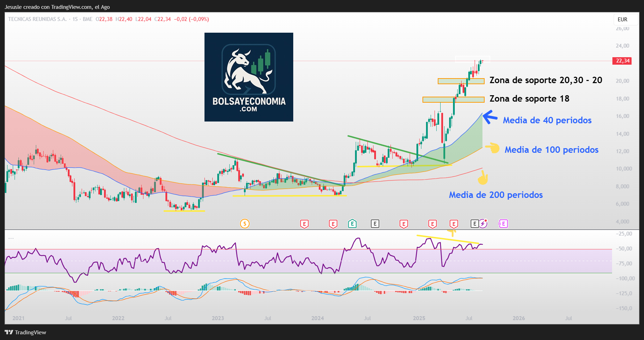Click the 4,000 price axis label
Screen dimensions: 644x340
pyautogui.click(x=622, y=222)
